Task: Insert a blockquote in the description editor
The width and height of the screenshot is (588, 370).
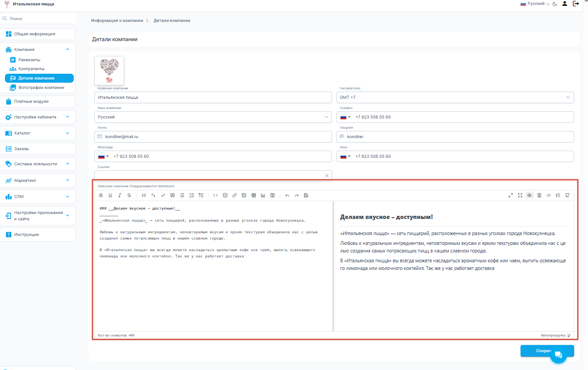Action: point(172,195)
